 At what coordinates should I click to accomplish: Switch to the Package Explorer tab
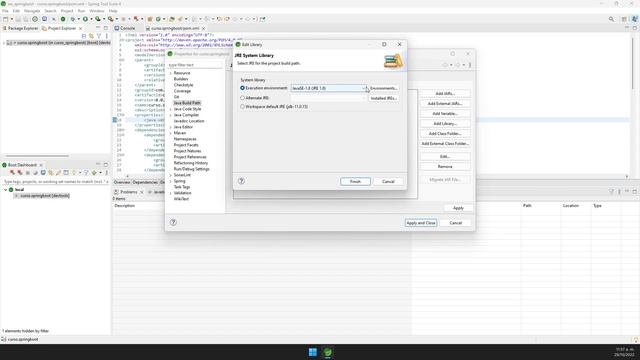tap(20, 28)
